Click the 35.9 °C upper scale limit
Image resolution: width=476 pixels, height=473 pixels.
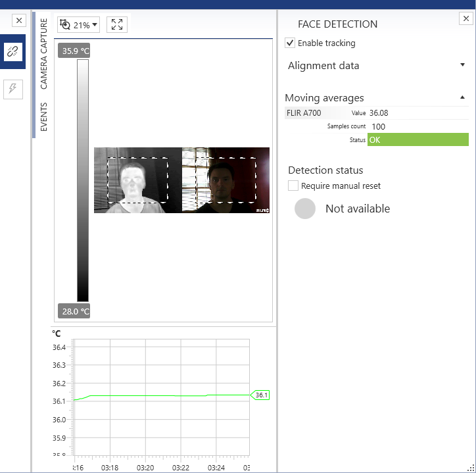74,51
